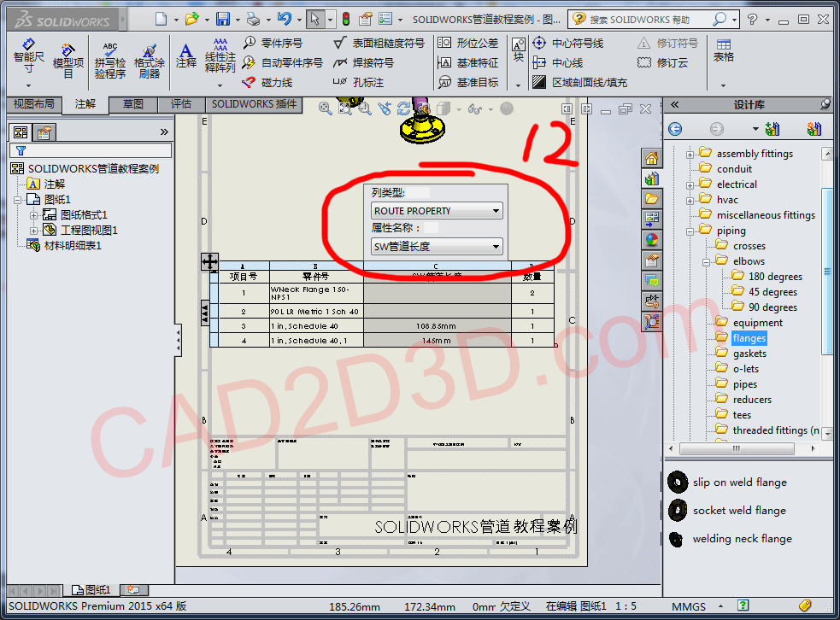Activate the Format Painter tool
The image size is (840, 620).
coord(150,61)
